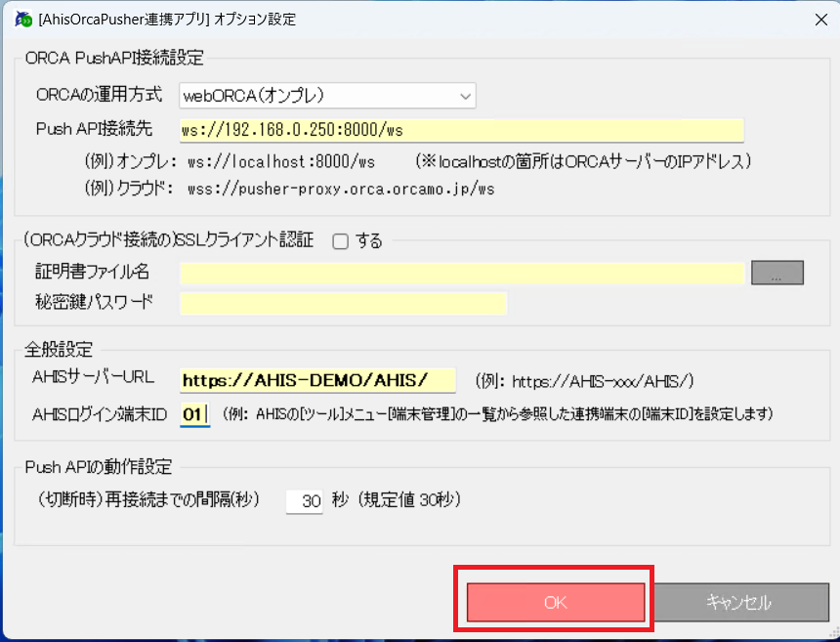Close the オプション設定 dialog window

[x=816, y=19]
